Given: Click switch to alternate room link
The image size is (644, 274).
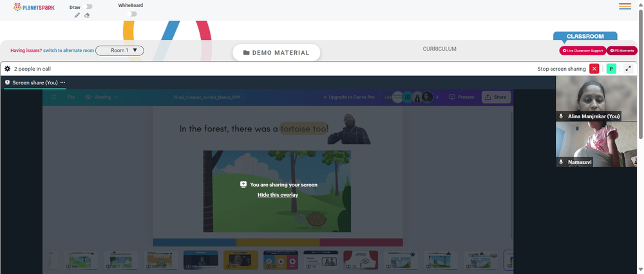Looking at the screenshot, I should (69, 50).
